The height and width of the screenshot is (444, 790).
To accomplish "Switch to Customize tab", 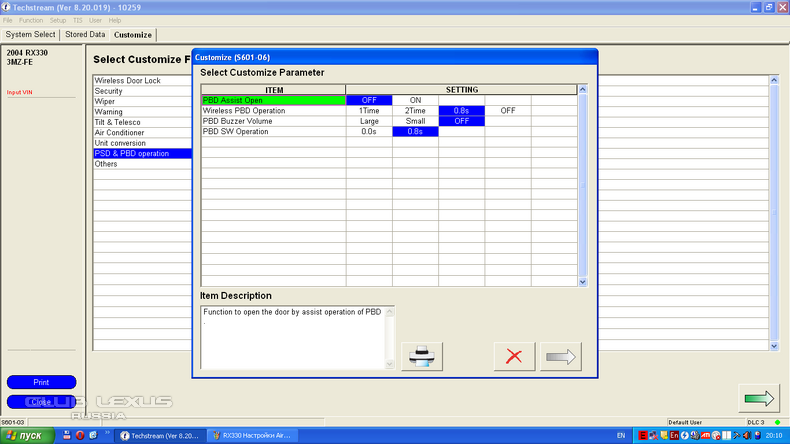I will (133, 35).
